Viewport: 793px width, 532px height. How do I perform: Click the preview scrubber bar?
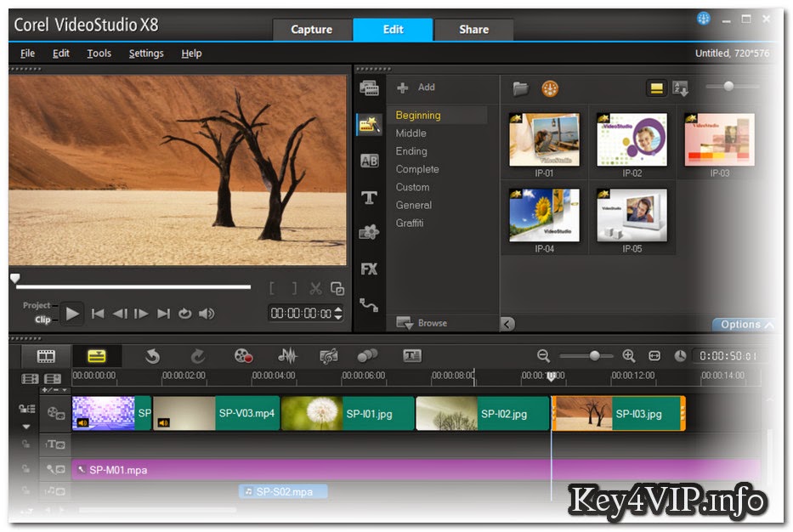pos(133,286)
